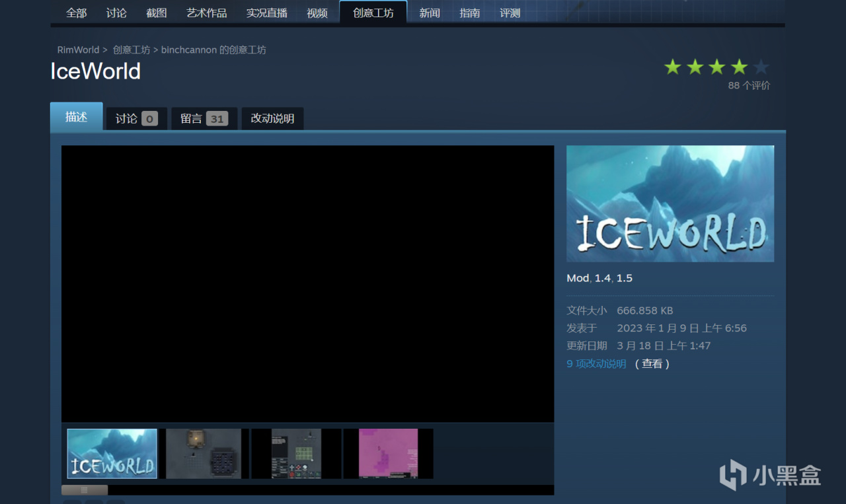Go to the 指南 tab
Image resolution: width=846 pixels, height=504 pixels.
pyautogui.click(x=470, y=13)
